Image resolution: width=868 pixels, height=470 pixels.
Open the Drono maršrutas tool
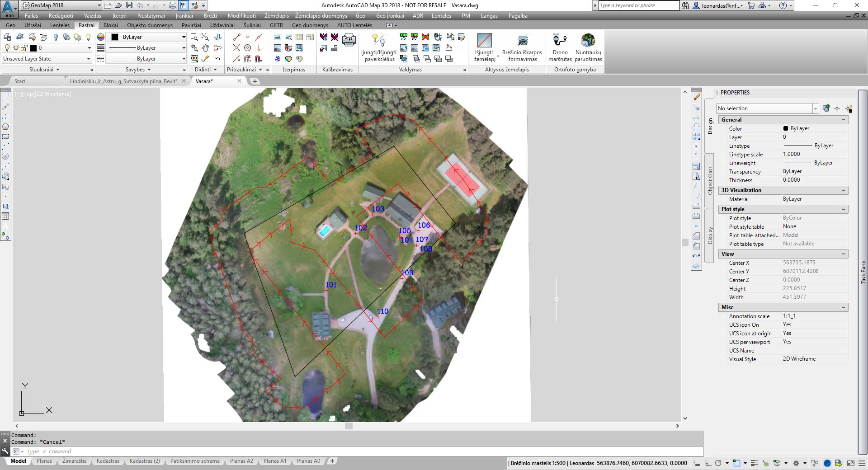point(560,47)
